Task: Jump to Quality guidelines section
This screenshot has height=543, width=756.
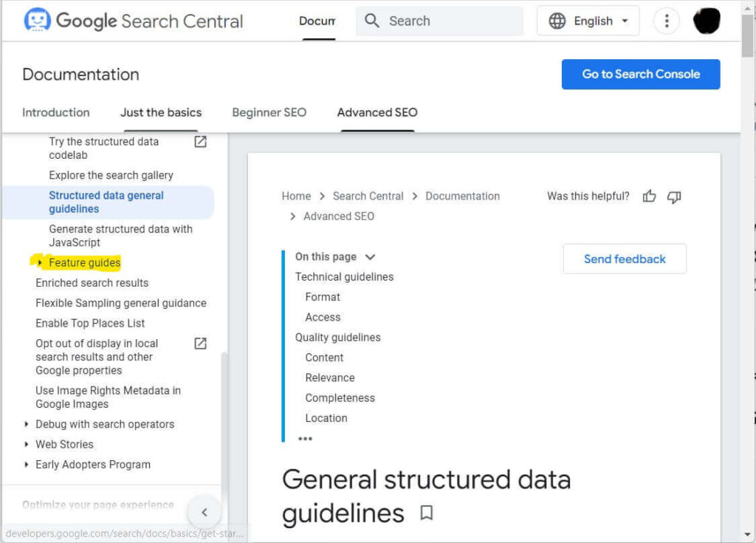Action: coord(337,338)
